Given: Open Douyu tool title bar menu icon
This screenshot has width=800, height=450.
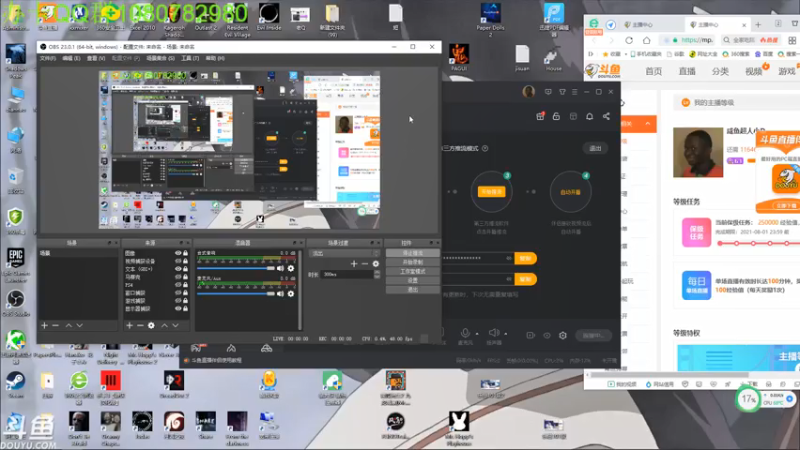Looking at the screenshot, I should click(x=574, y=92).
